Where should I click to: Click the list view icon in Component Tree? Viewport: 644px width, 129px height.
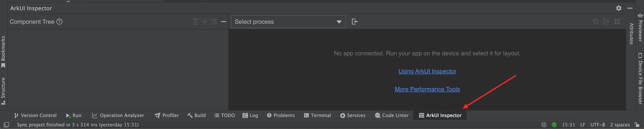pos(214,22)
